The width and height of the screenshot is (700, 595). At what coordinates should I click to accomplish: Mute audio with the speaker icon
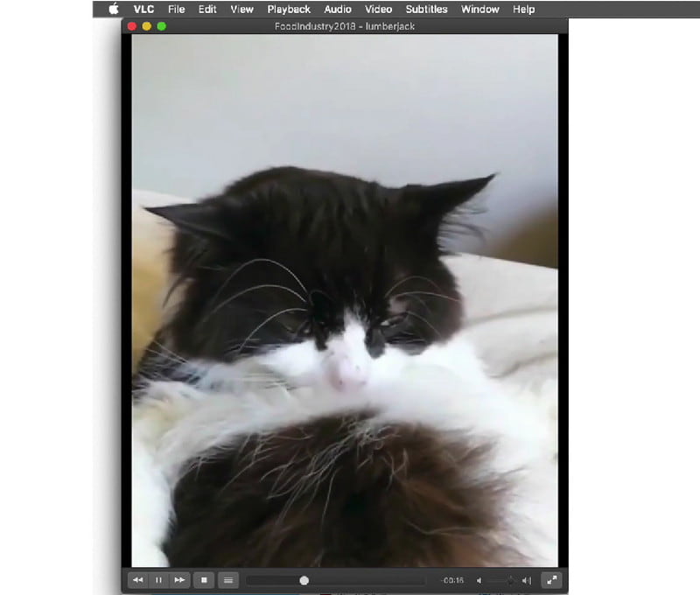click(x=479, y=579)
